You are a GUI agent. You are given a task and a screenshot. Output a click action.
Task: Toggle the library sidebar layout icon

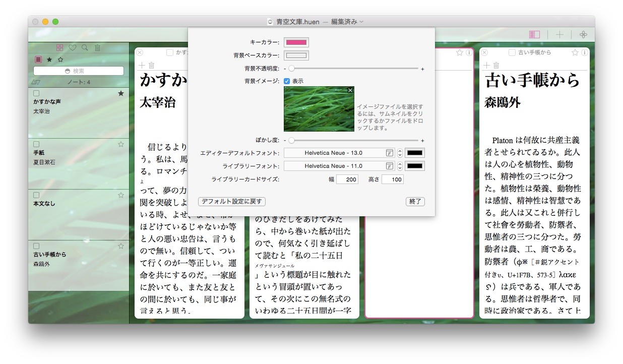pos(534,34)
